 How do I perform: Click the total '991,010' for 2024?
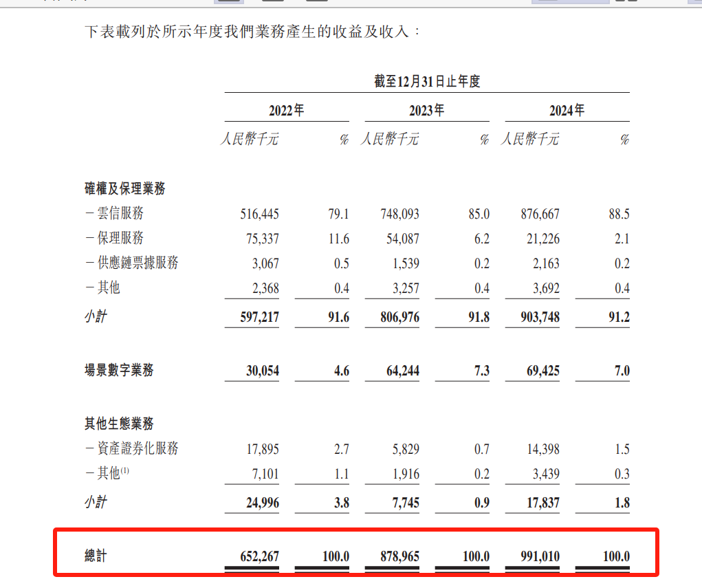[x=540, y=556]
